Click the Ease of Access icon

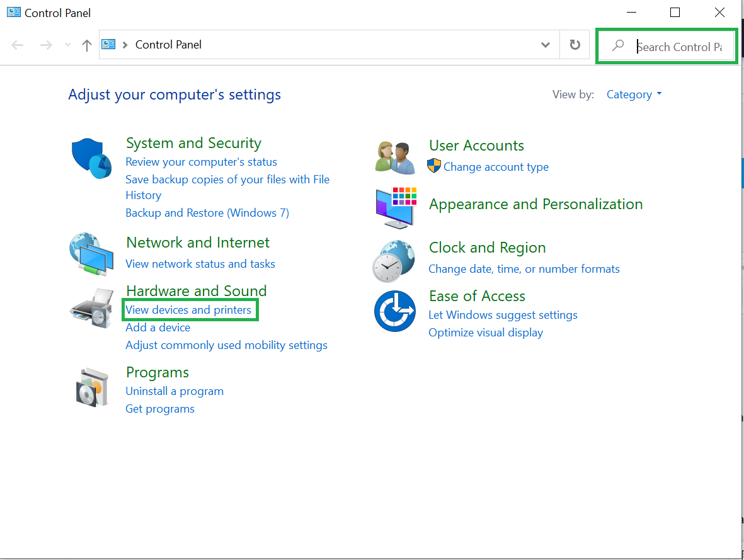pyautogui.click(x=395, y=311)
